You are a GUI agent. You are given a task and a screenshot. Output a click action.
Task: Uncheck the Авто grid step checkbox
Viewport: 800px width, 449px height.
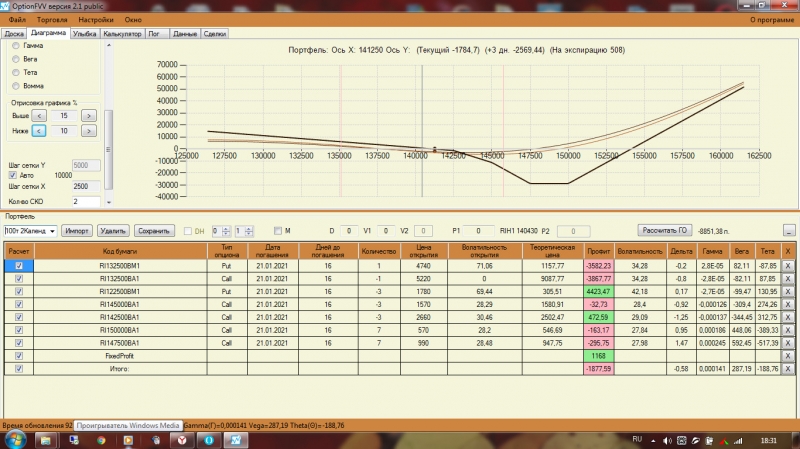(13, 175)
